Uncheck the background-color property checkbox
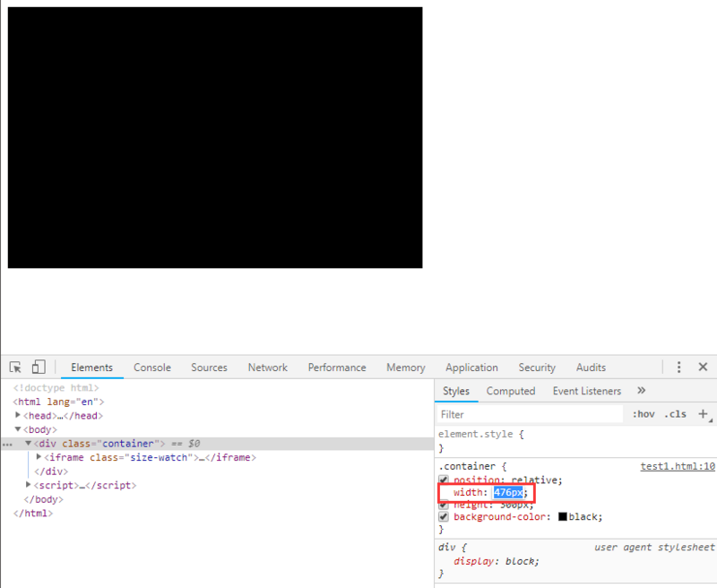Viewport: 717px width, 588px height. coord(443,517)
